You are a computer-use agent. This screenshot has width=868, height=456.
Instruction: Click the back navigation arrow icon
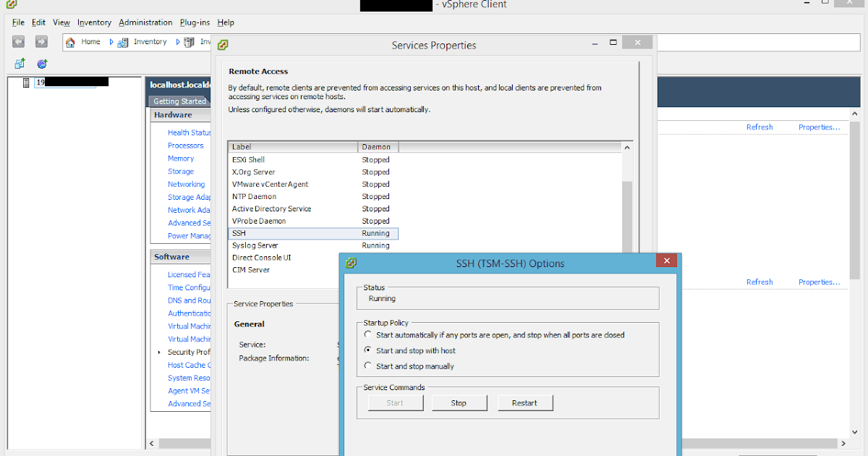[19, 42]
